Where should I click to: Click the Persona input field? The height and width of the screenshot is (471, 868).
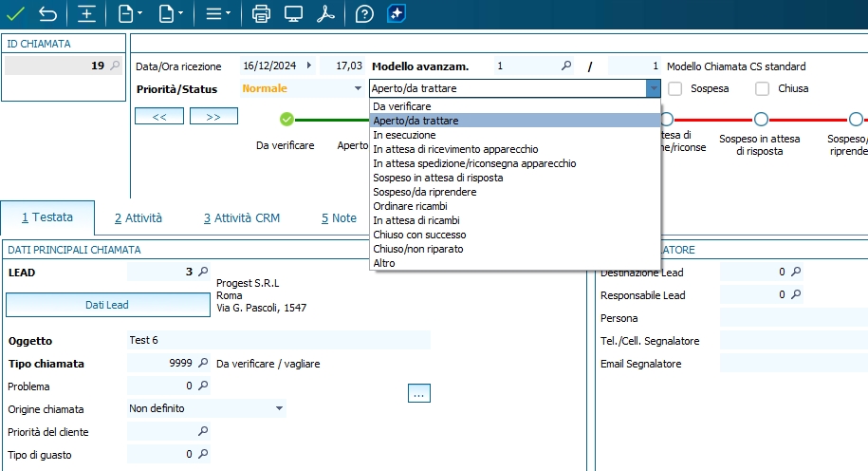point(794,317)
